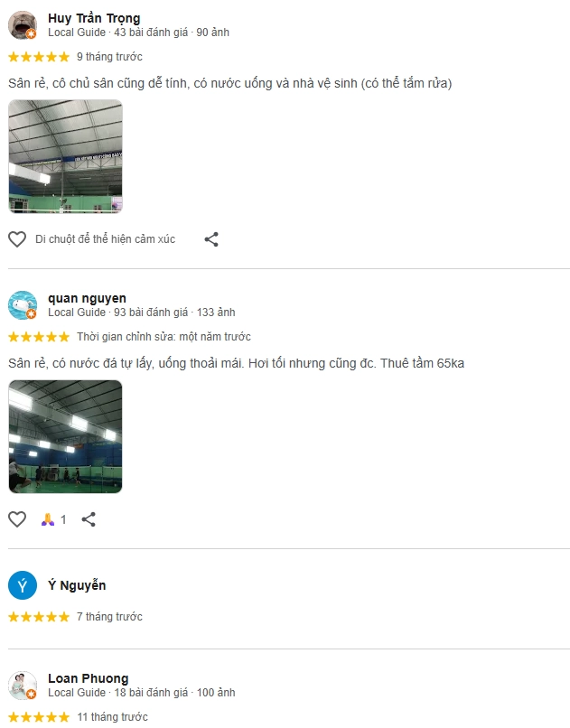Click the Ý Nguyễn reviewer name
The height and width of the screenshot is (728, 570).
[x=77, y=585]
